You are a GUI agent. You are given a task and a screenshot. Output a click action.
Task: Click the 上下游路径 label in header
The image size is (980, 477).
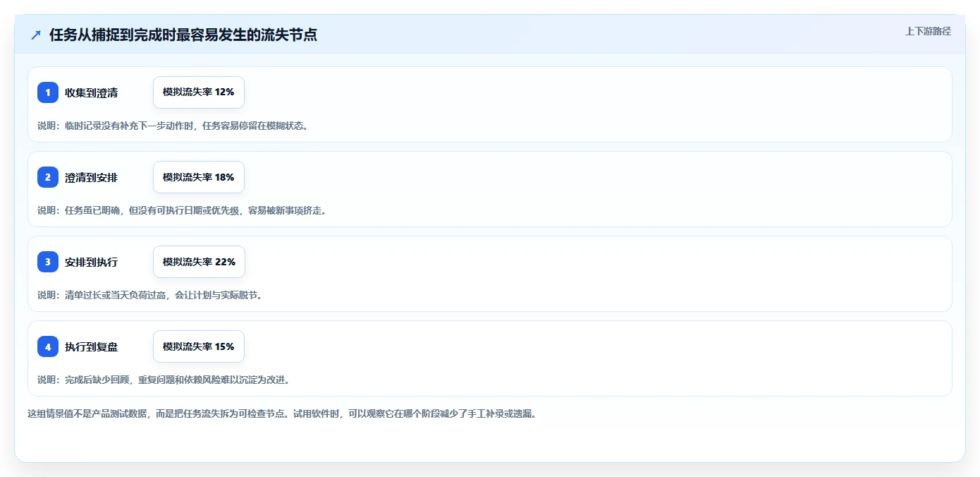[x=928, y=31]
